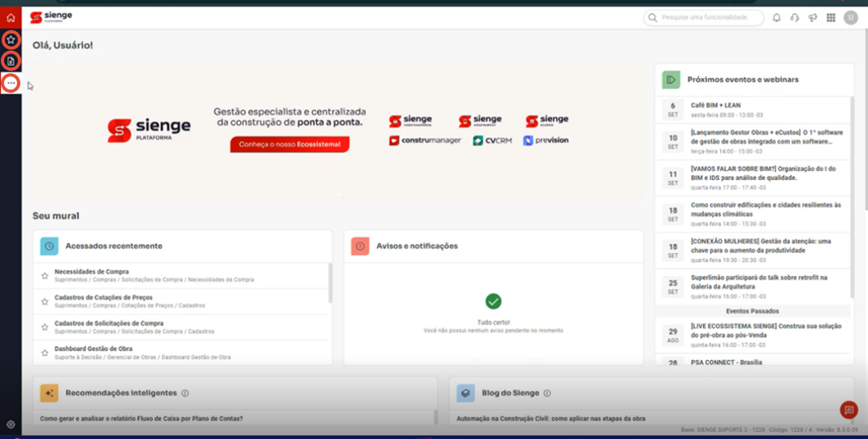This screenshot has width=868, height=439.
Task: Open the three-dots more menu in sidebar
Action: (x=11, y=83)
